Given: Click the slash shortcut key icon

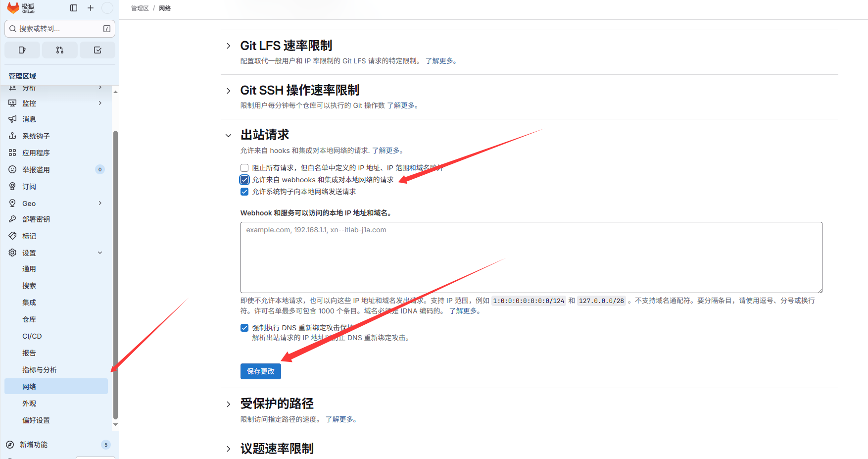Looking at the screenshot, I should click(107, 29).
